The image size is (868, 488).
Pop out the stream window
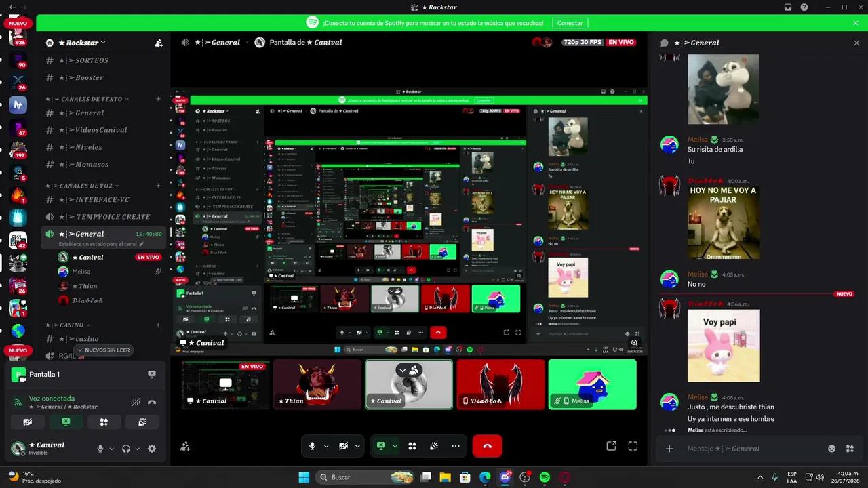tap(611, 446)
